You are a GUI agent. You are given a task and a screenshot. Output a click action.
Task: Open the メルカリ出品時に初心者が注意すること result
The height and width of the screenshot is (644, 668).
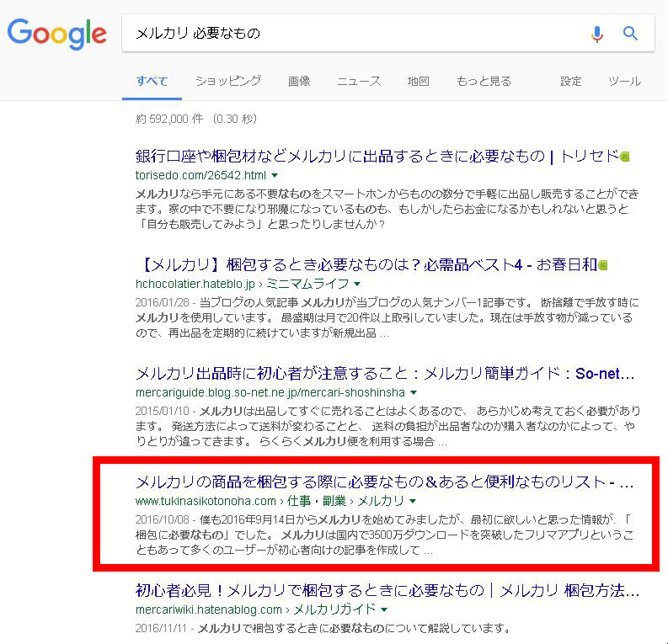[x=385, y=373]
